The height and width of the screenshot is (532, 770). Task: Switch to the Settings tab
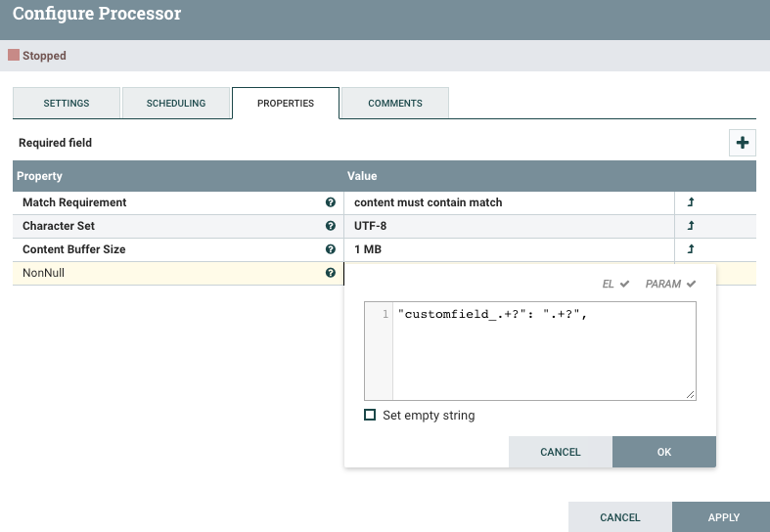(x=67, y=103)
